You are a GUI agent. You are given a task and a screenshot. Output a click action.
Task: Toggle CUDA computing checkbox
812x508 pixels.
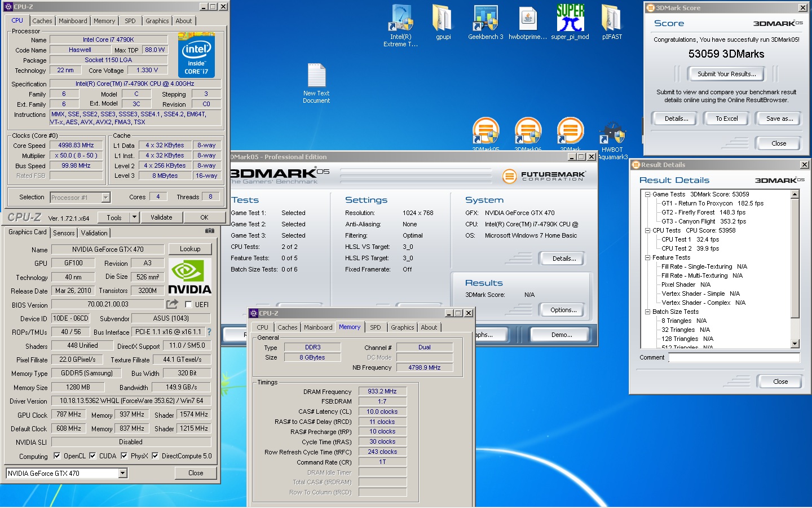click(93, 456)
